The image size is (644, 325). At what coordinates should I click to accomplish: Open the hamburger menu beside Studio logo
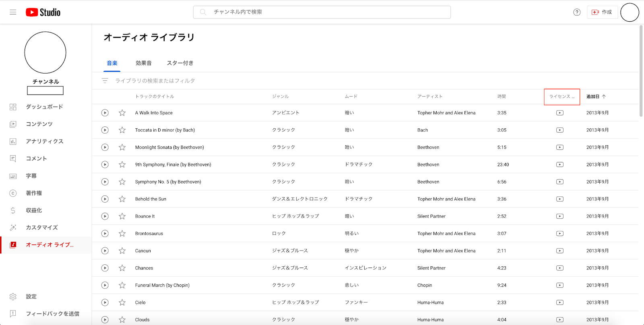13,12
